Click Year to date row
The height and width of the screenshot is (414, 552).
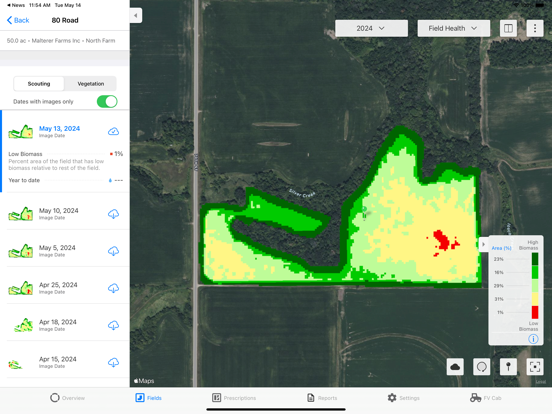[x=65, y=180]
